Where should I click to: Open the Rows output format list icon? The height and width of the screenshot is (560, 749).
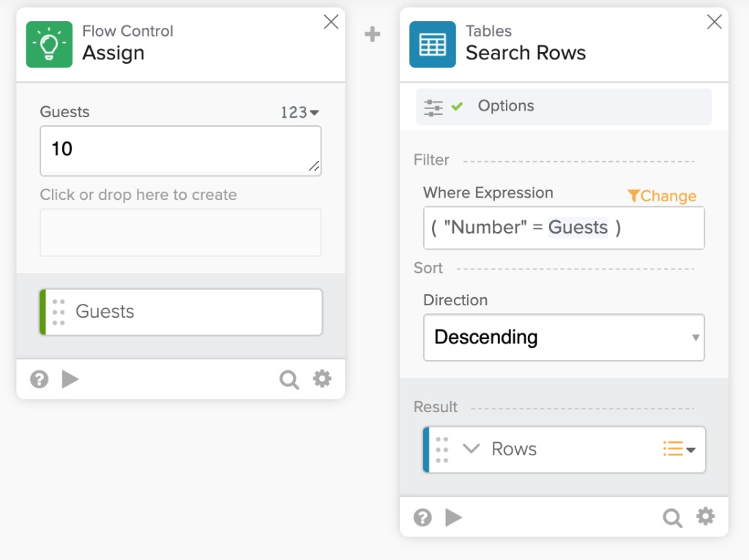(x=677, y=449)
